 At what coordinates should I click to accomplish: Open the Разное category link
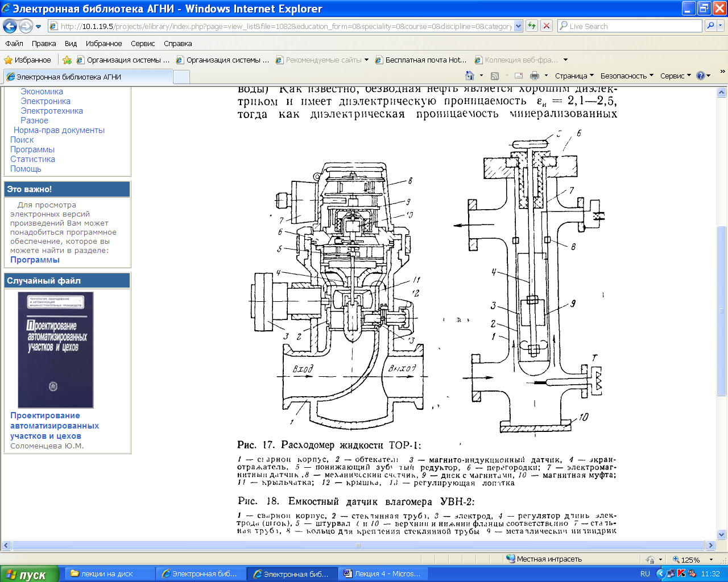(x=34, y=120)
